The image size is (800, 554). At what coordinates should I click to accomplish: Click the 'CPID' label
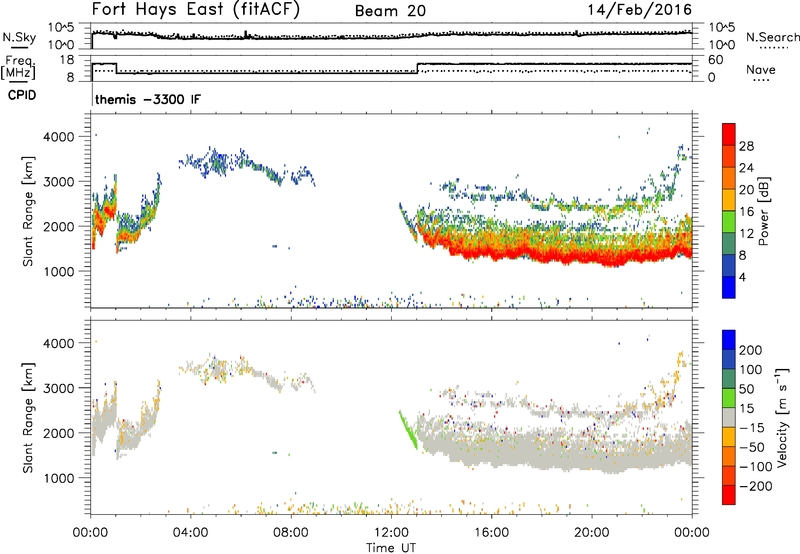pos(22,95)
